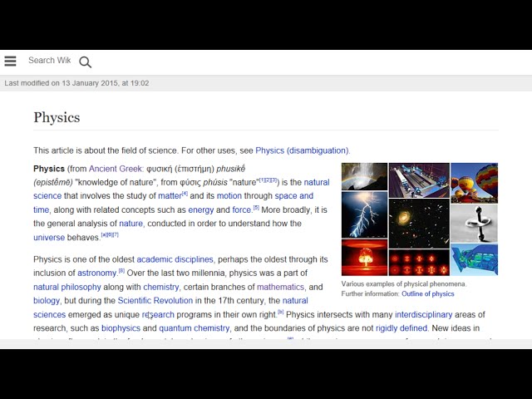Open the academic disciplines link

click(175, 259)
